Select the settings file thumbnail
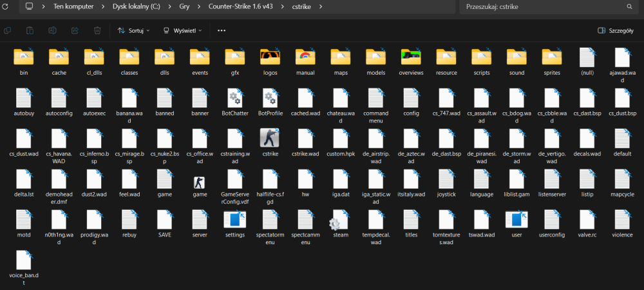 [x=235, y=220]
